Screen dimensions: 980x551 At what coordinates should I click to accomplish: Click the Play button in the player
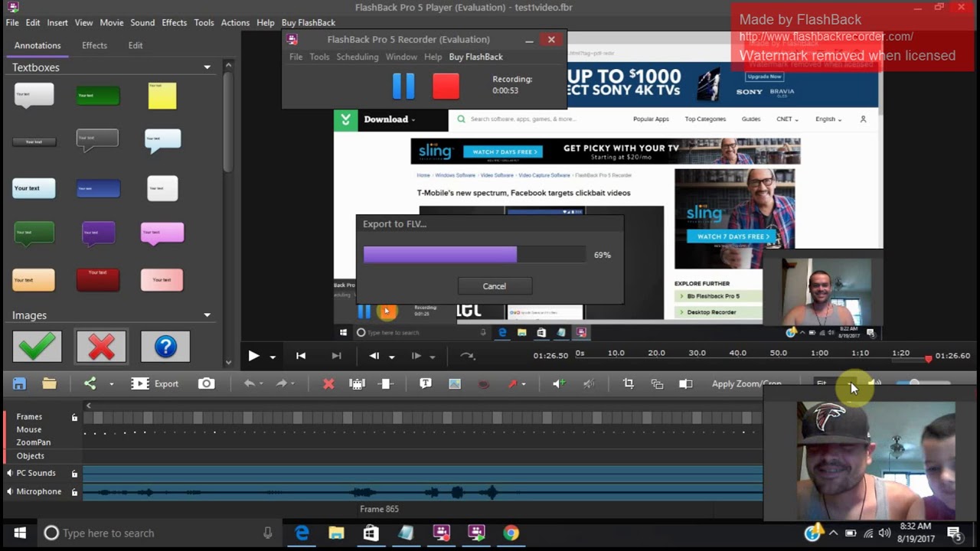pos(253,356)
